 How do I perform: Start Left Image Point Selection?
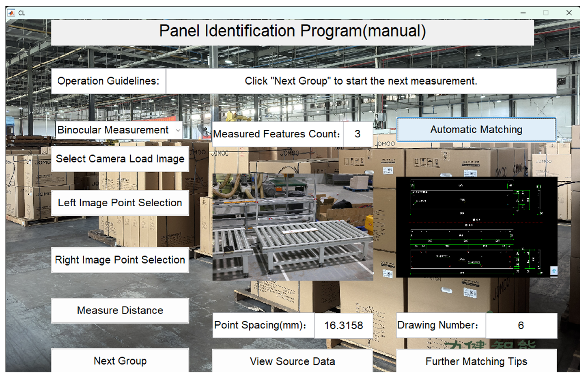tap(120, 203)
